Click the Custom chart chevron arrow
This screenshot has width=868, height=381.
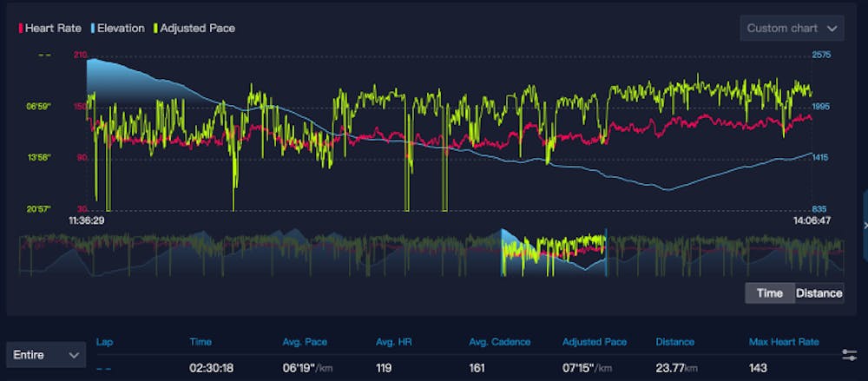tap(832, 28)
